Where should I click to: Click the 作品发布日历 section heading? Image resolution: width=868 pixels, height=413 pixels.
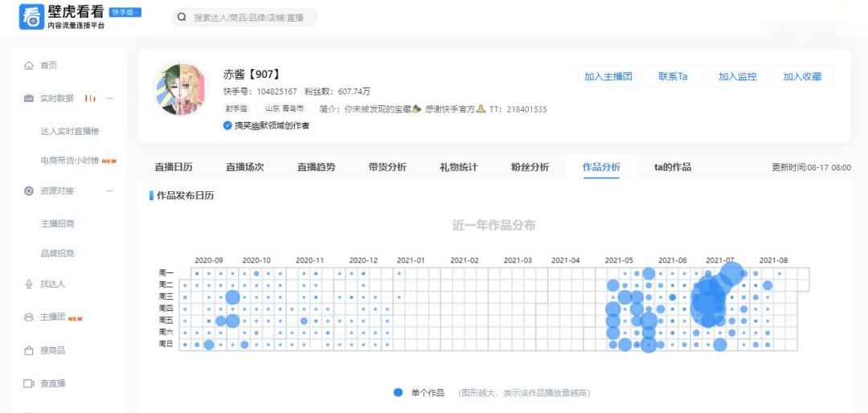coord(186,195)
